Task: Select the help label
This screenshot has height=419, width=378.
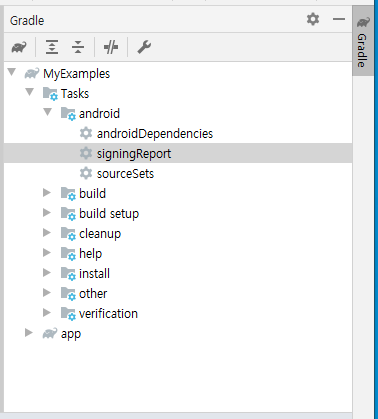Action: click(90, 254)
